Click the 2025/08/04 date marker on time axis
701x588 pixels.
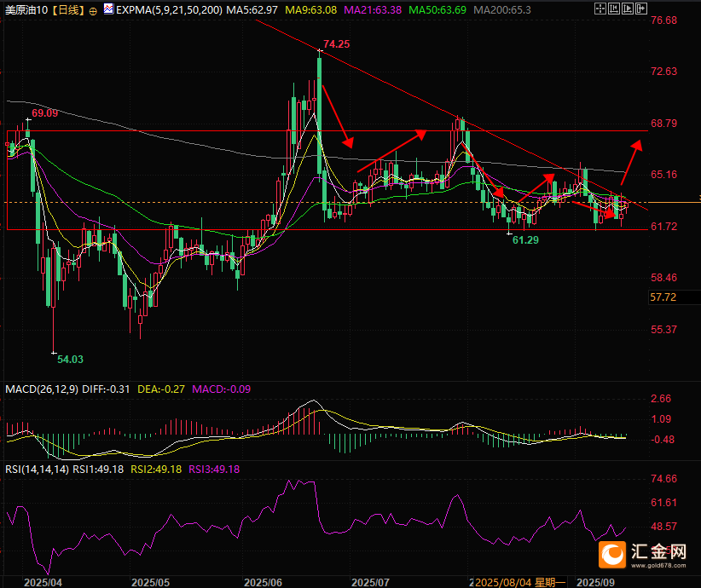click(503, 581)
